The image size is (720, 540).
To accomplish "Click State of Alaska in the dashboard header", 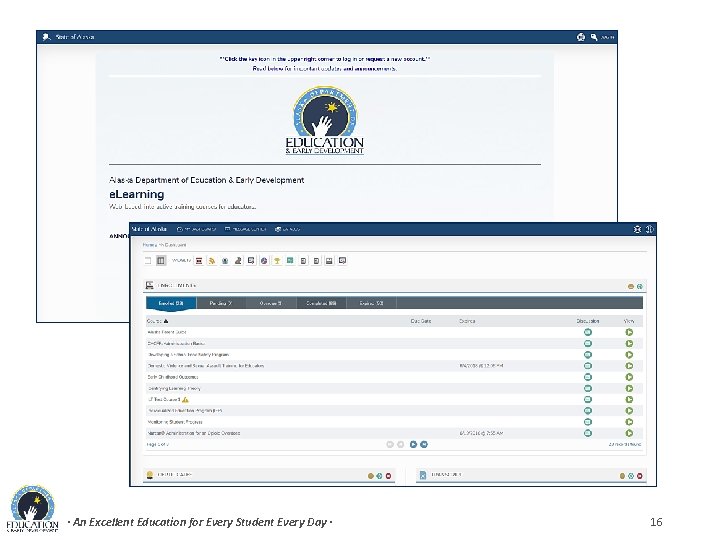I will [x=149, y=229].
